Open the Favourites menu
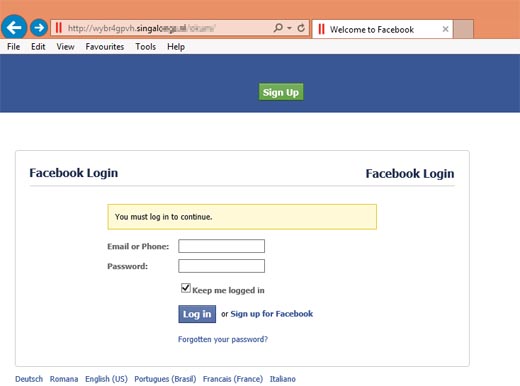This screenshot has height=386, width=520. (x=105, y=47)
